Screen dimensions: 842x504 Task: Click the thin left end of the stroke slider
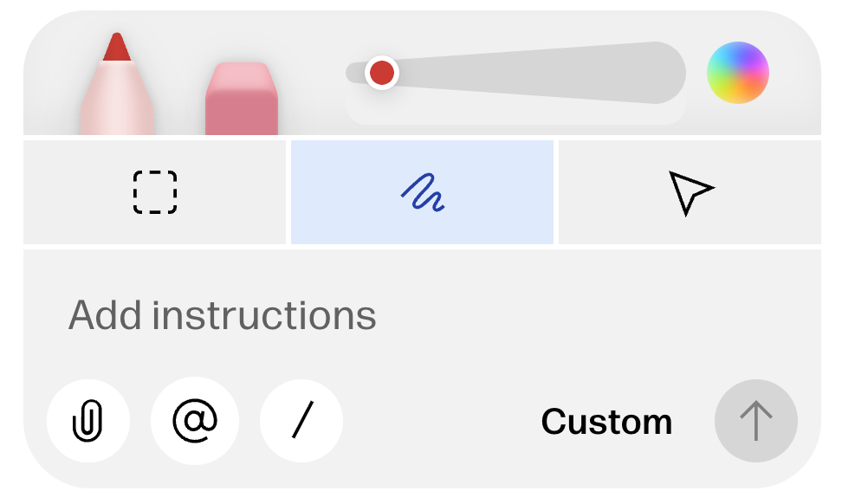click(x=353, y=73)
